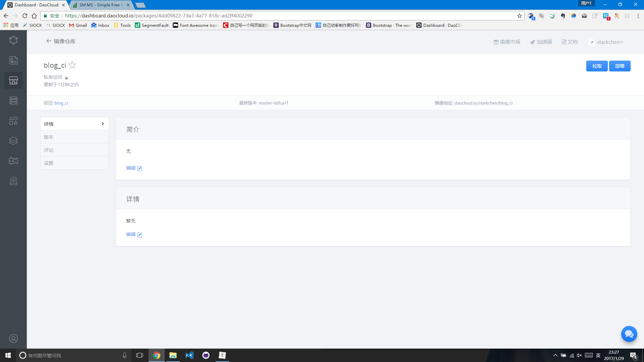Click the edit icon under 简介
Screen dimensions: 644x362
point(140,168)
